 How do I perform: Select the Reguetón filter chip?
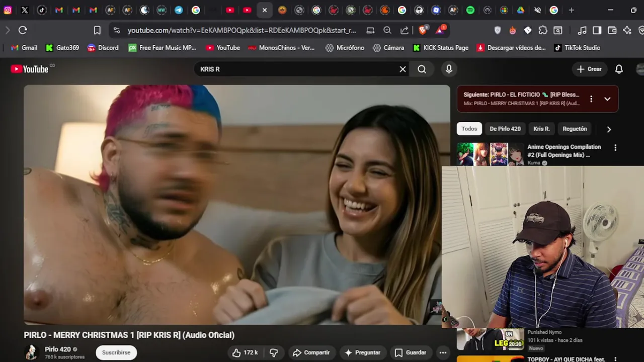coord(575,129)
